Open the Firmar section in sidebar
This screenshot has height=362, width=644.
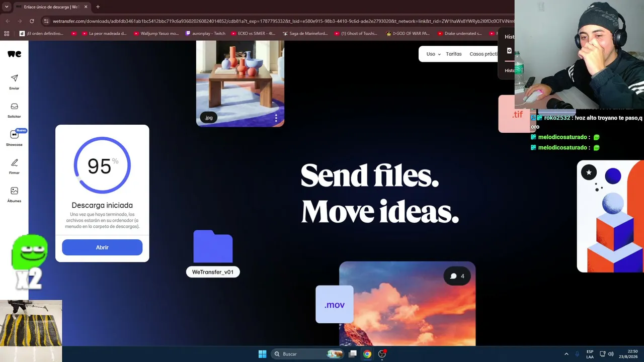14,166
